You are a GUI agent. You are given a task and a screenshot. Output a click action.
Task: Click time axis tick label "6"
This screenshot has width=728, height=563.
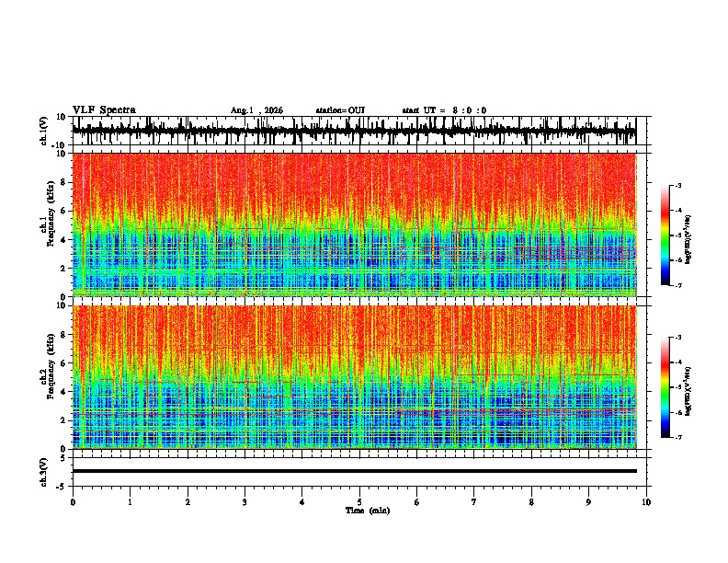tap(417, 502)
